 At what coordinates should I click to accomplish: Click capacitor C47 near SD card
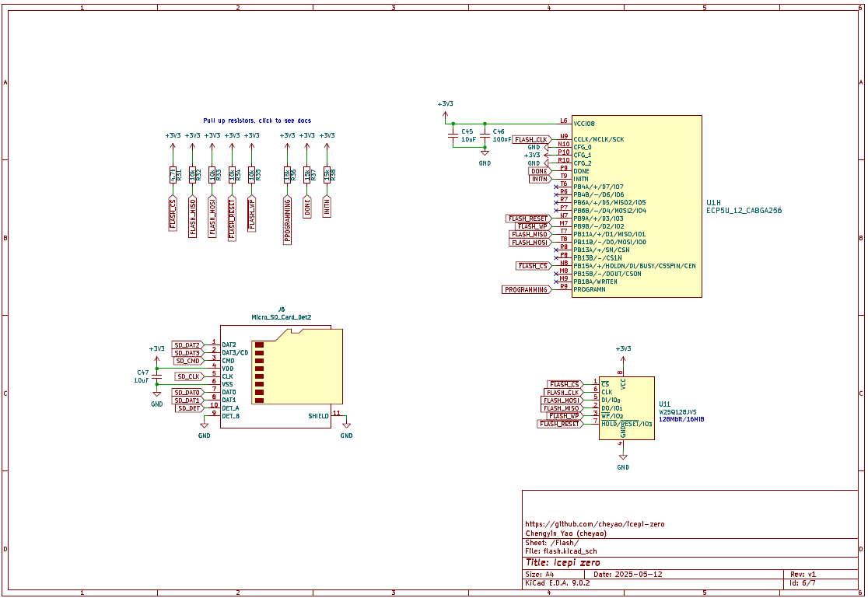tap(157, 376)
